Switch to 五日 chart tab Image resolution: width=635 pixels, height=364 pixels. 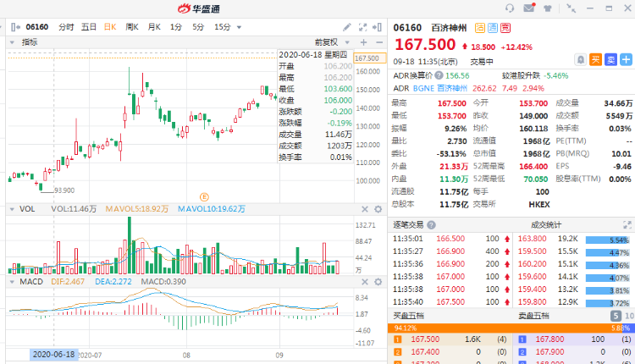89,27
